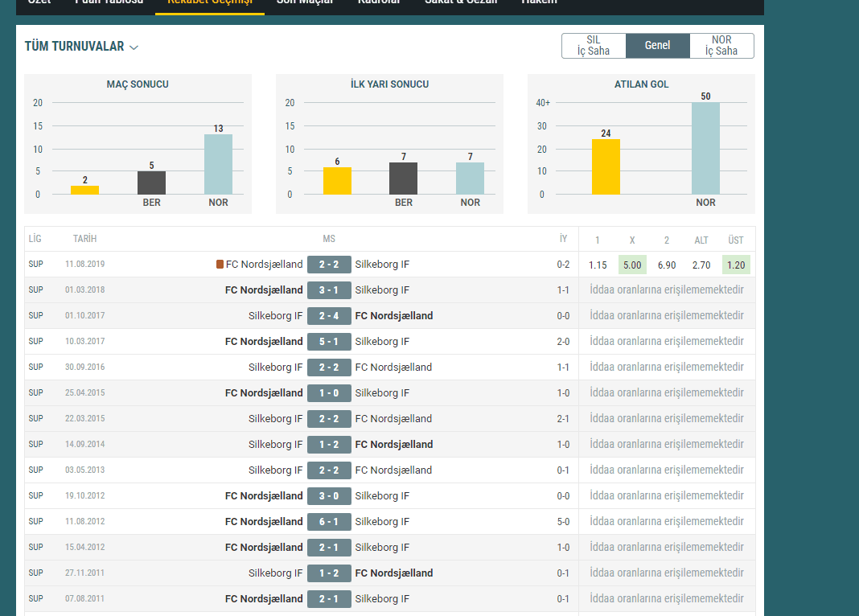Open Silkeborg IF in the 01.03.2018 row
Image resolution: width=859 pixels, height=616 pixels.
pos(382,290)
